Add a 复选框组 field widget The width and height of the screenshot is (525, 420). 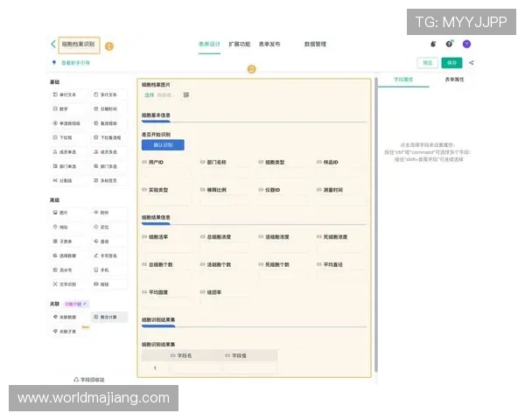pyautogui.click(x=109, y=123)
